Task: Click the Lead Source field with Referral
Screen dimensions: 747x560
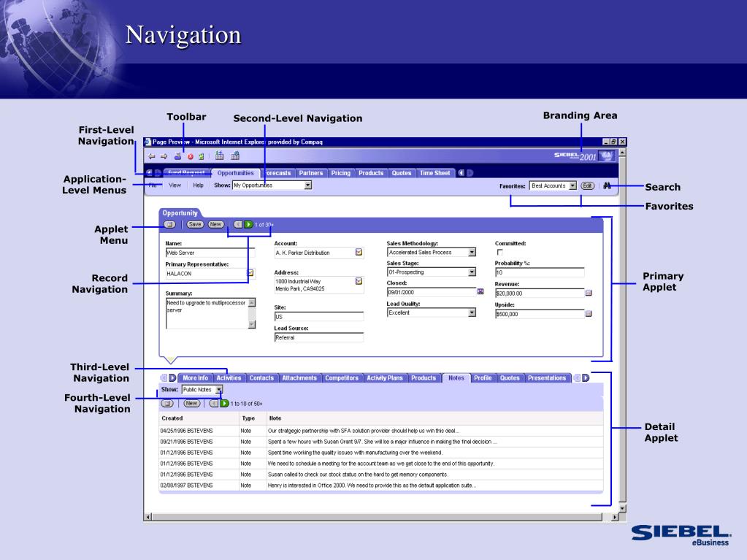Action: [318, 337]
